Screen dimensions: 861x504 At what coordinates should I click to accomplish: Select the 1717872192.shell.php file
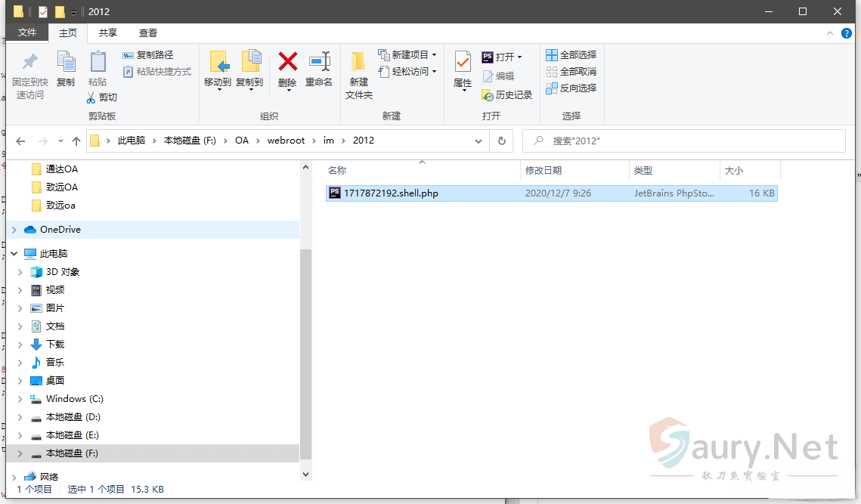tap(391, 193)
